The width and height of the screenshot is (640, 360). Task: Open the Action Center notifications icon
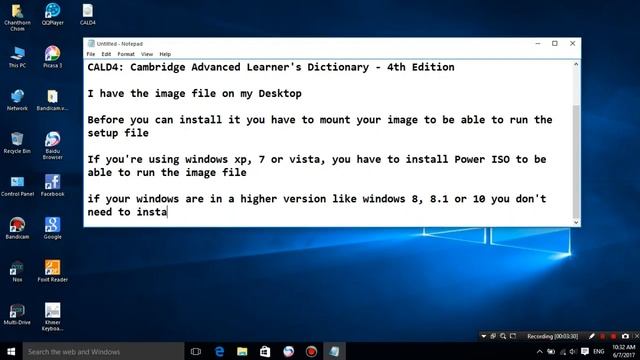[x=585, y=351]
